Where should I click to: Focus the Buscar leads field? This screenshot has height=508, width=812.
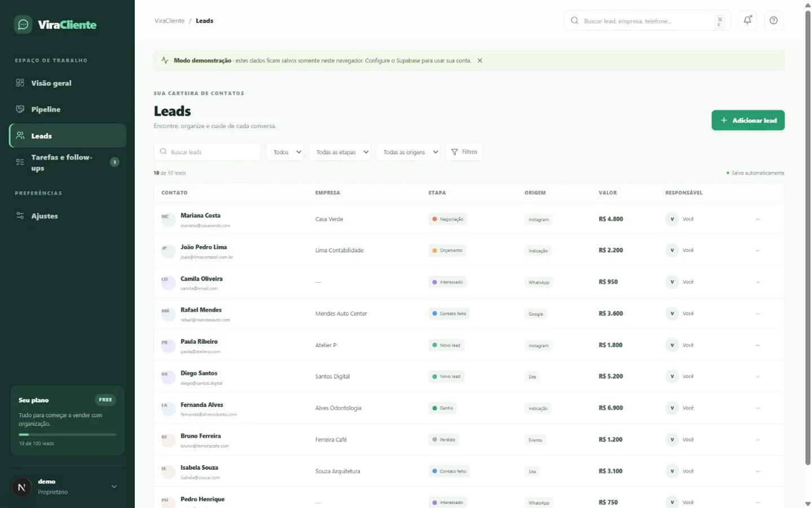[208, 152]
